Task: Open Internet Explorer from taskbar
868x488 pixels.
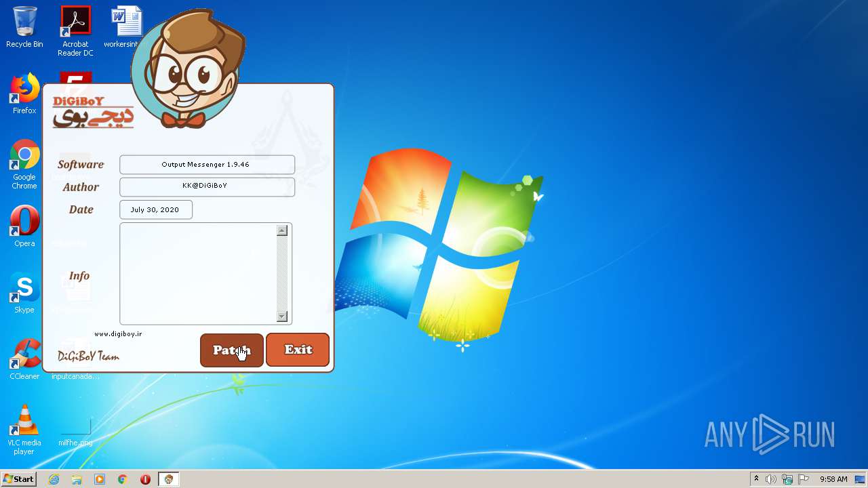Action: click(x=54, y=479)
